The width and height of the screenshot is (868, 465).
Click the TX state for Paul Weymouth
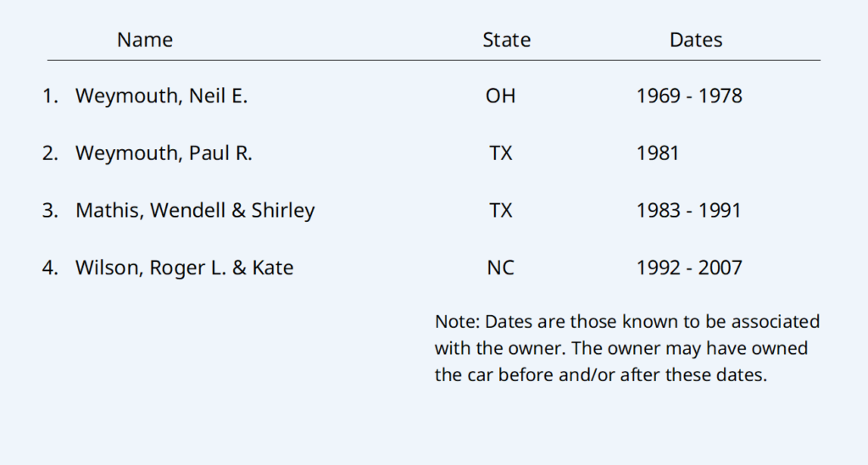500,153
